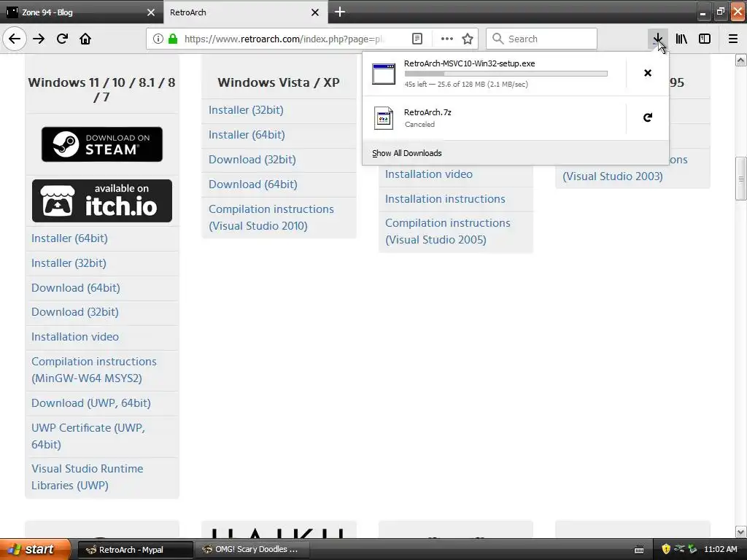
Task: Click the RetroArch-MSVC10-Win32-setup.exe file icon
Action: pyautogui.click(x=384, y=74)
